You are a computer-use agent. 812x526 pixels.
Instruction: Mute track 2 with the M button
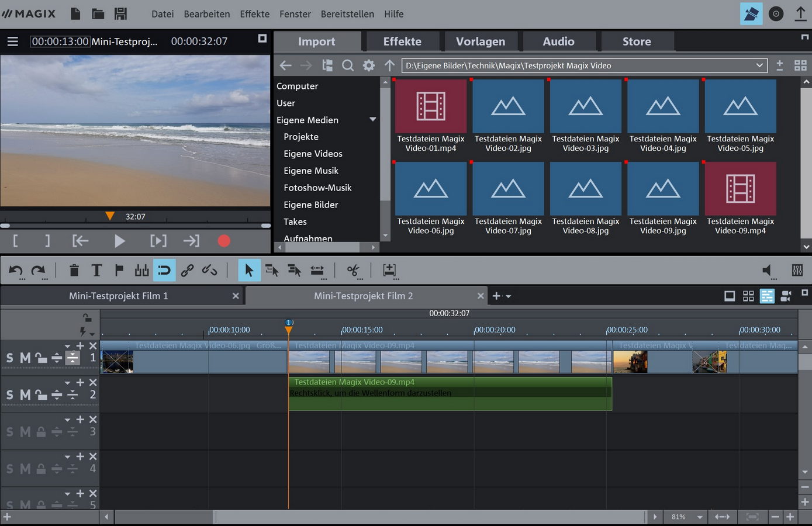[x=25, y=395]
